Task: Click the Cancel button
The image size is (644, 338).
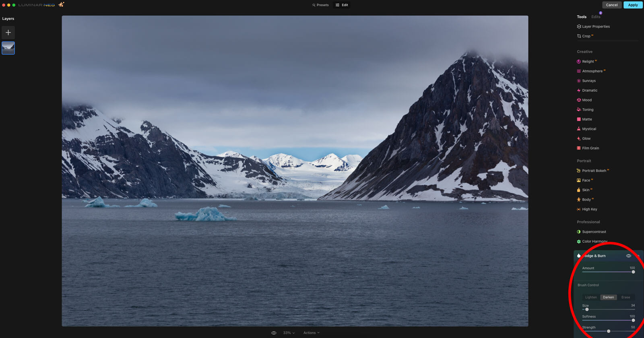Action: point(611,5)
